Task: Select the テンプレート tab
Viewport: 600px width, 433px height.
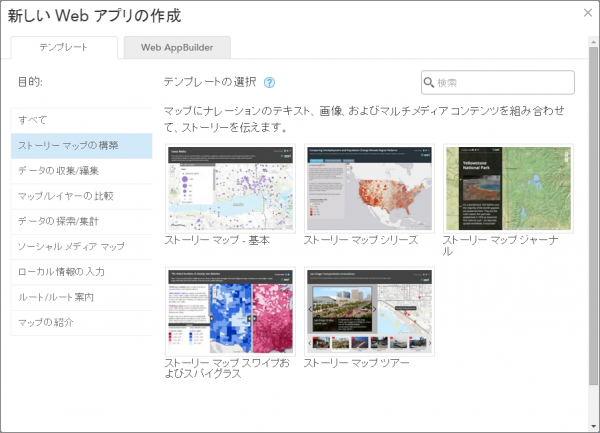Action: coord(64,47)
